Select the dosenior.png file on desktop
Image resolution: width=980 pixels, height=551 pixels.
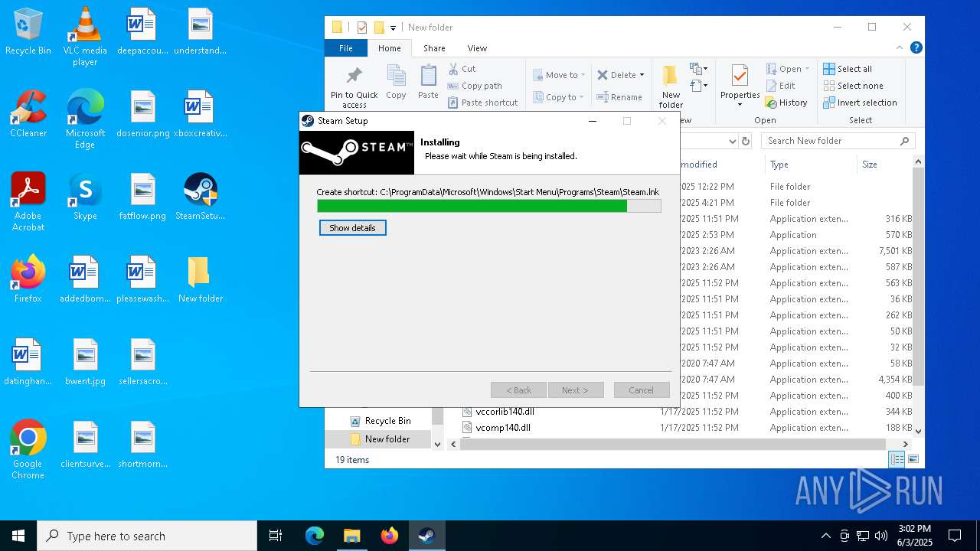pyautogui.click(x=142, y=113)
